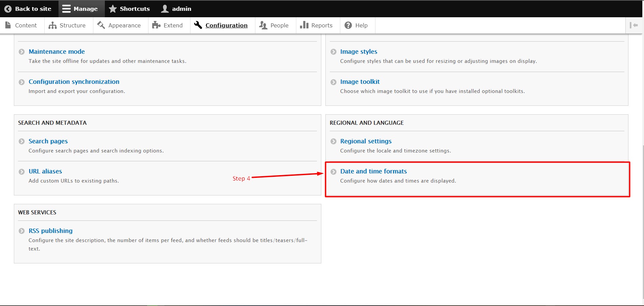Click the Reports bar chart icon

(304, 25)
